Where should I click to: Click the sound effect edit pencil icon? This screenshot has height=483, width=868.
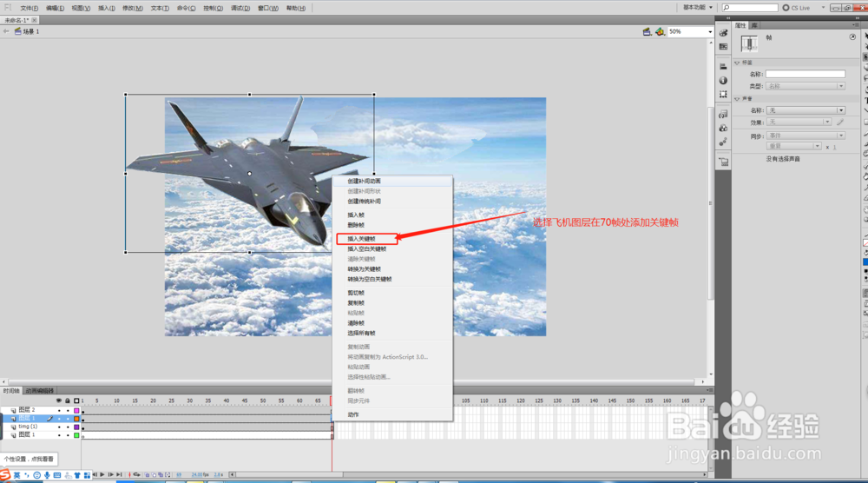tap(840, 122)
